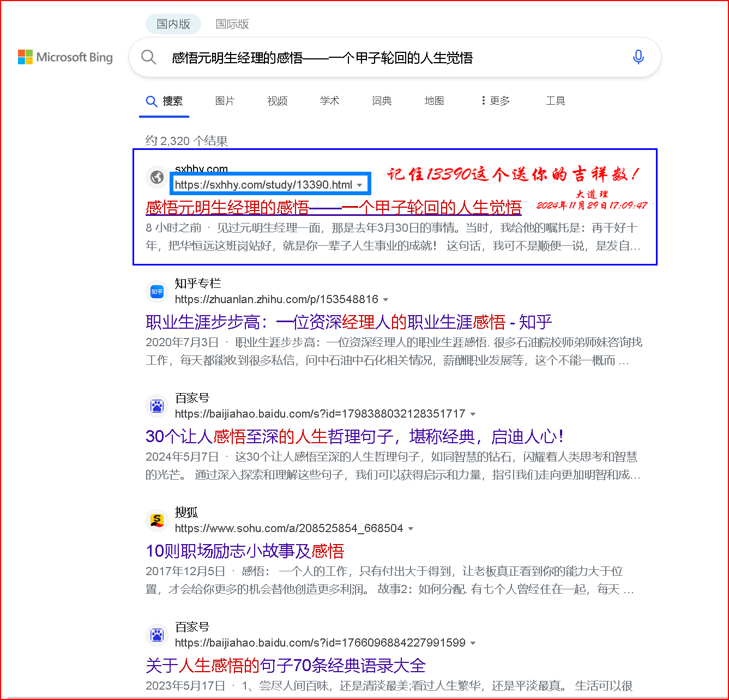Open the 感悟元明生经理的感悟 result link
This screenshot has width=729, height=700.
point(333,208)
